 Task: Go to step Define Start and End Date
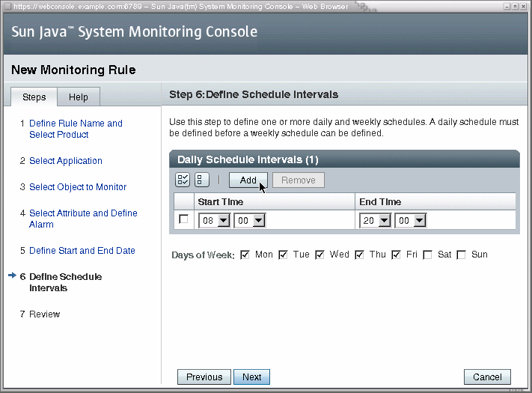coord(82,251)
